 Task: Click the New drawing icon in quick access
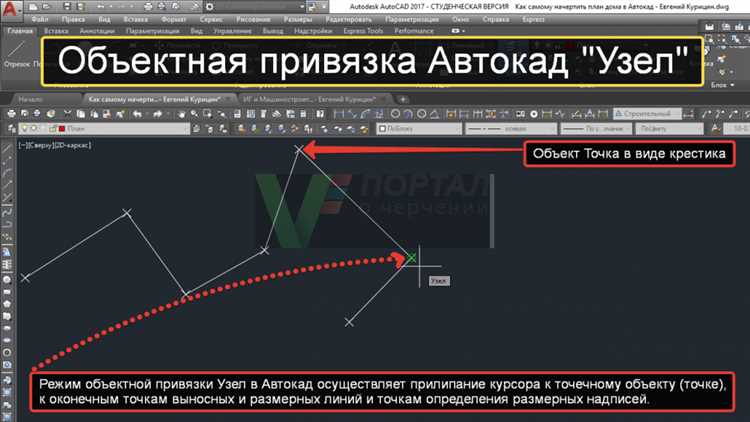pos(33,7)
